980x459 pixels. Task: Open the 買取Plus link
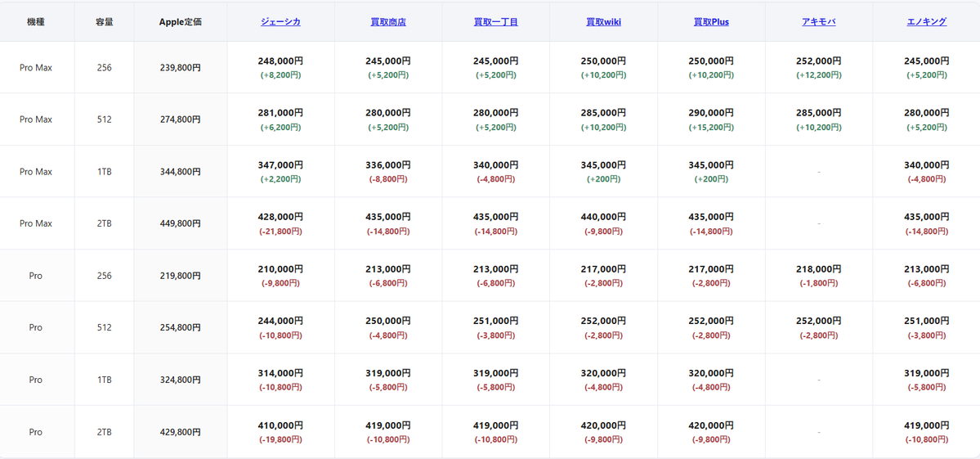pyautogui.click(x=710, y=22)
